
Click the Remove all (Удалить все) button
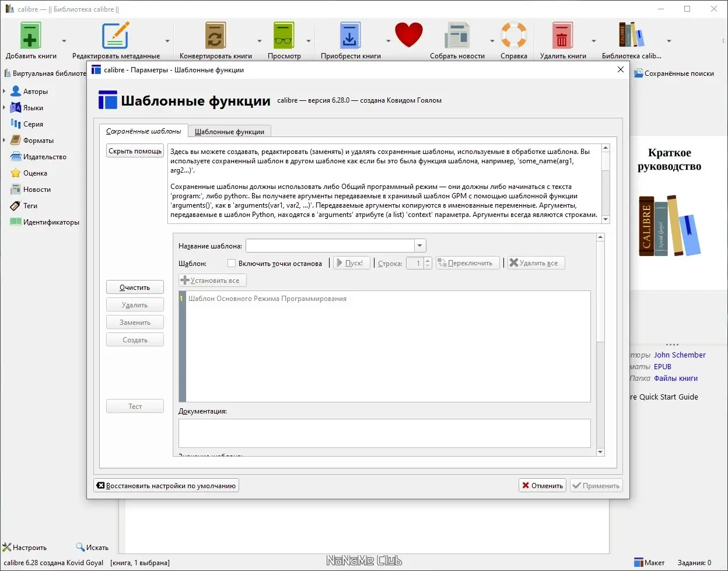pos(536,263)
